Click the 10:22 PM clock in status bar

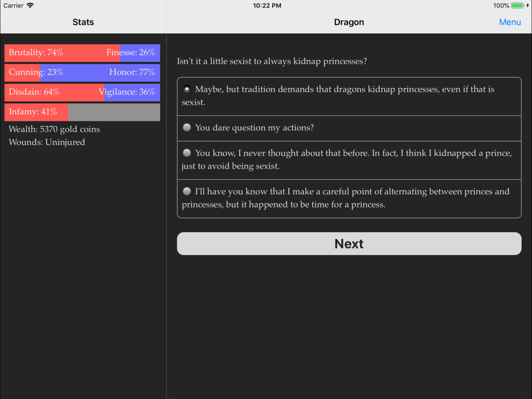pyautogui.click(x=267, y=6)
